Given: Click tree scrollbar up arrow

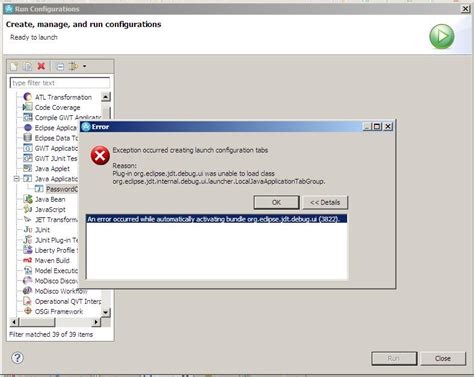Looking at the screenshot, I should click(x=106, y=97).
